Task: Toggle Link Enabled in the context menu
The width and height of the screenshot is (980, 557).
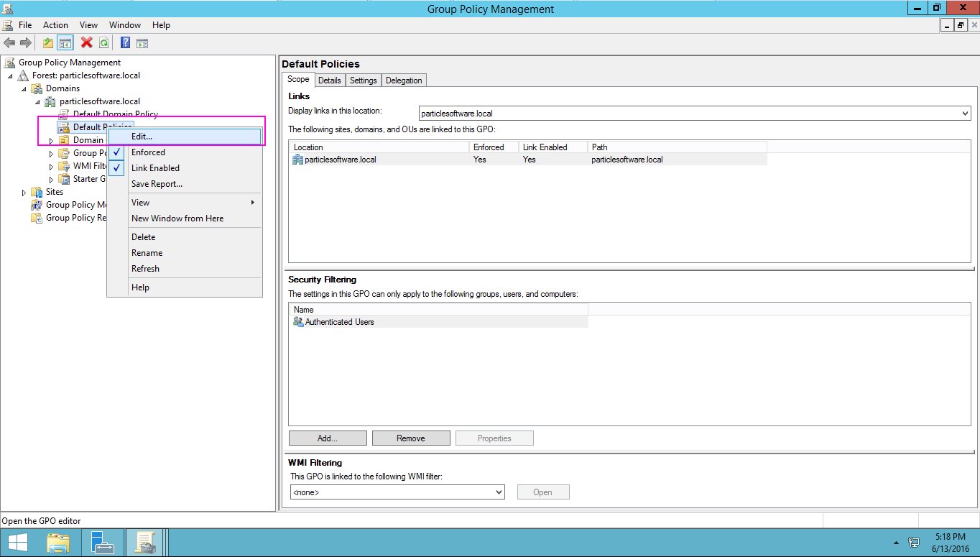Action: [x=184, y=168]
